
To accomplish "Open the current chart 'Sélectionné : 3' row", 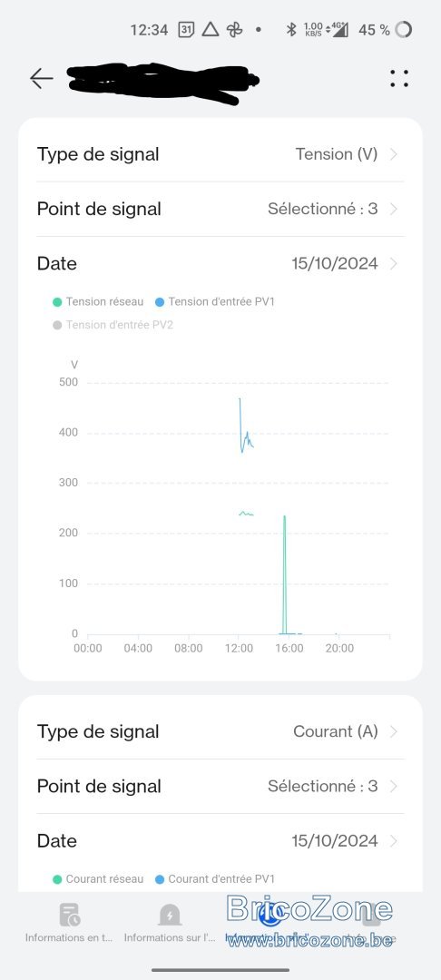I will click(220, 786).
